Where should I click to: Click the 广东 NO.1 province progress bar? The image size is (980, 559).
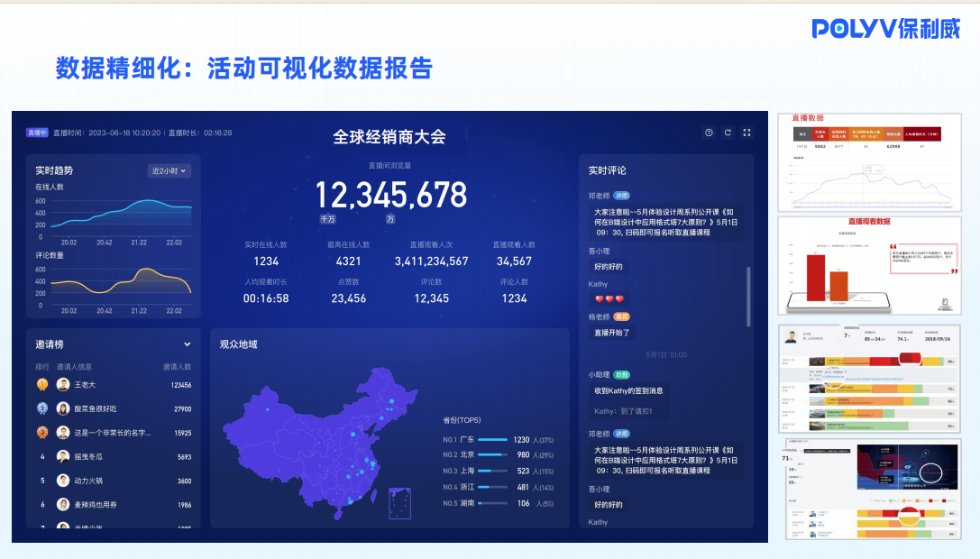coord(492,440)
